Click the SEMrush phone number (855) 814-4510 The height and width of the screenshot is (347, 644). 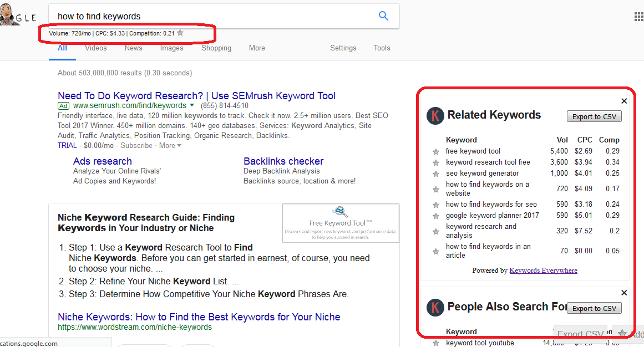[x=224, y=105]
